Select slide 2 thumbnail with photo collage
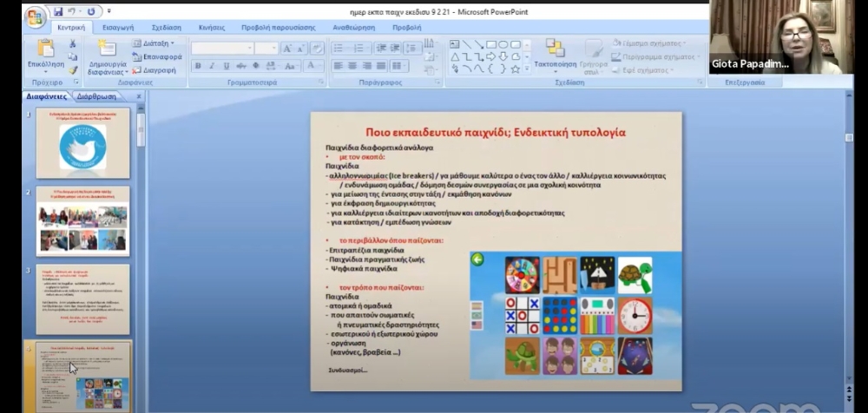The height and width of the screenshot is (413, 868). click(82, 220)
